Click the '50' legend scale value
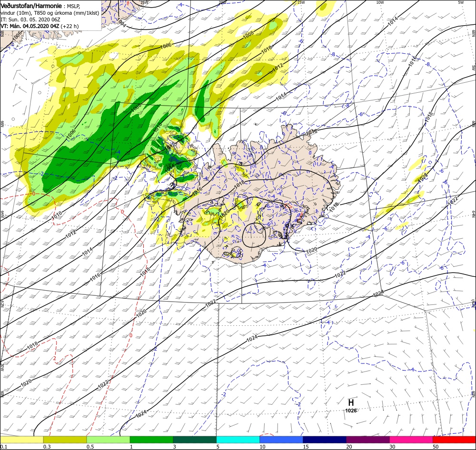 click(x=436, y=447)
